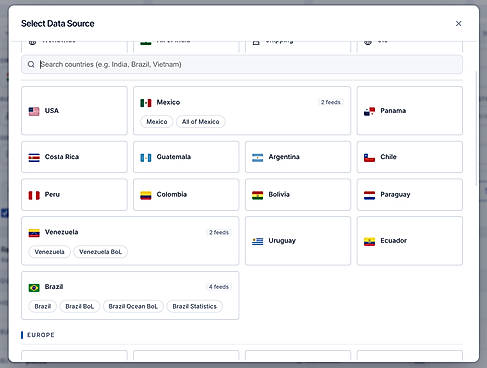Click the Bolivia flag icon
The height and width of the screenshot is (368, 487).
tap(258, 195)
